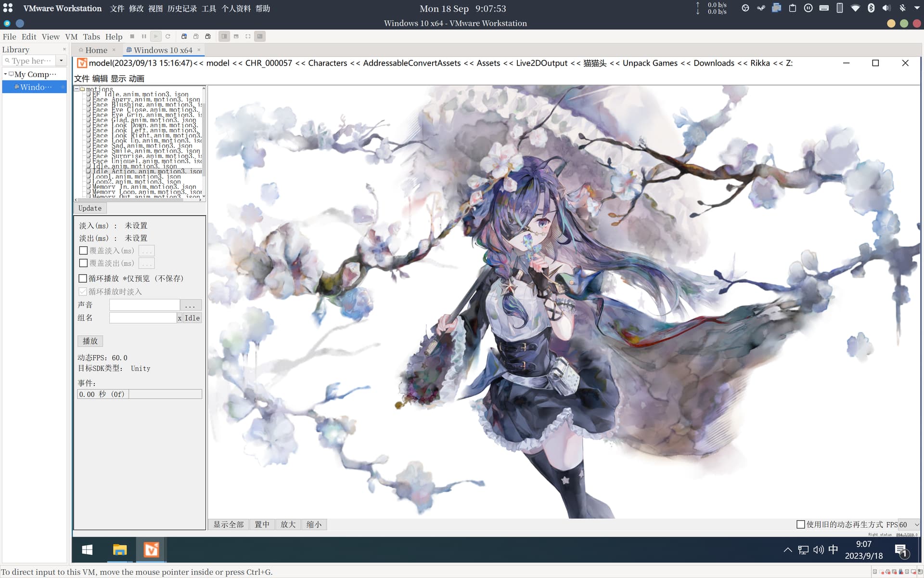
Task: Click the Idle group name button
Action: (x=192, y=318)
